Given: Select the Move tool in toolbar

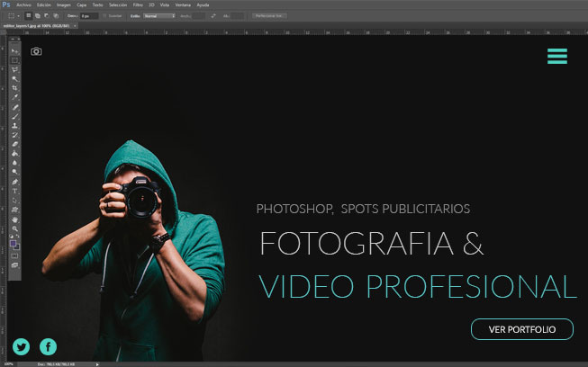Looking at the screenshot, I should tap(15, 51).
